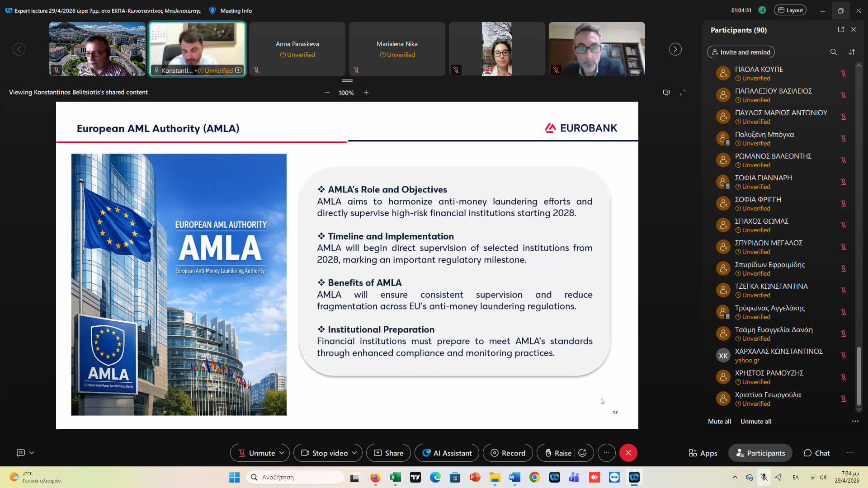
Task: Leave meeting red button
Action: [628, 453]
